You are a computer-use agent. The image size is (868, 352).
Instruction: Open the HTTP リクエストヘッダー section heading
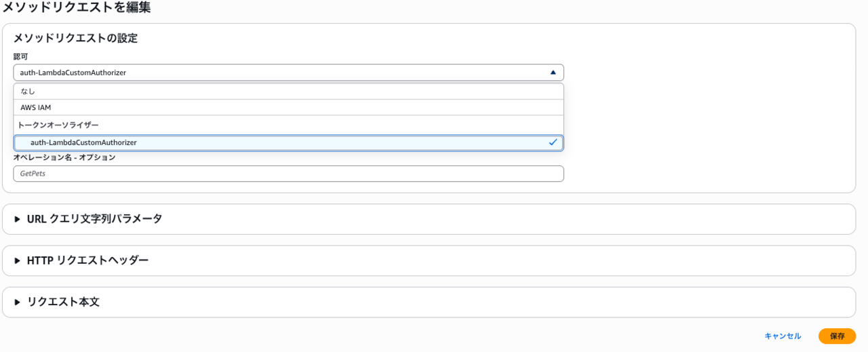pyautogui.click(x=87, y=260)
